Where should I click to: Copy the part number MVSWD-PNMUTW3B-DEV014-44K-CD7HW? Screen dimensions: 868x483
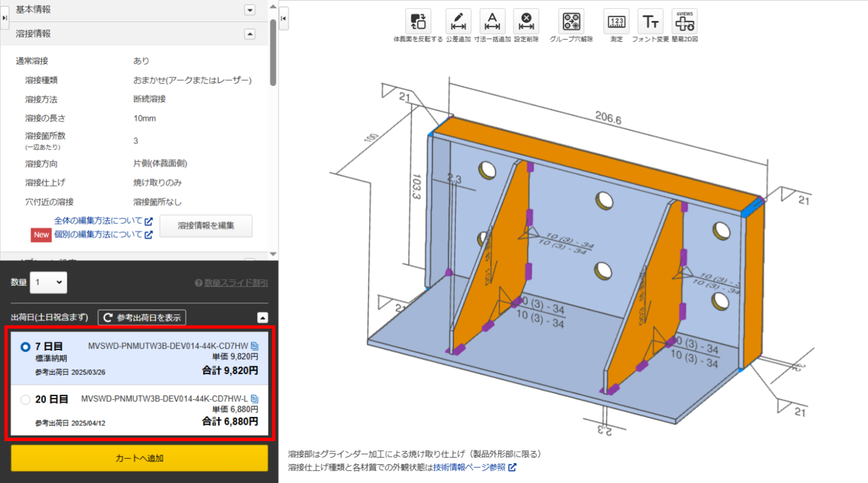[x=255, y=346]
